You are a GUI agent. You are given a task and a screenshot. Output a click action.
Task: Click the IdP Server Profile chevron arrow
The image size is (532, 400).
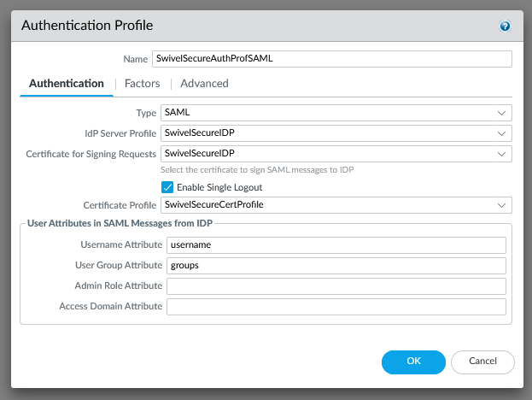(501, 133)
